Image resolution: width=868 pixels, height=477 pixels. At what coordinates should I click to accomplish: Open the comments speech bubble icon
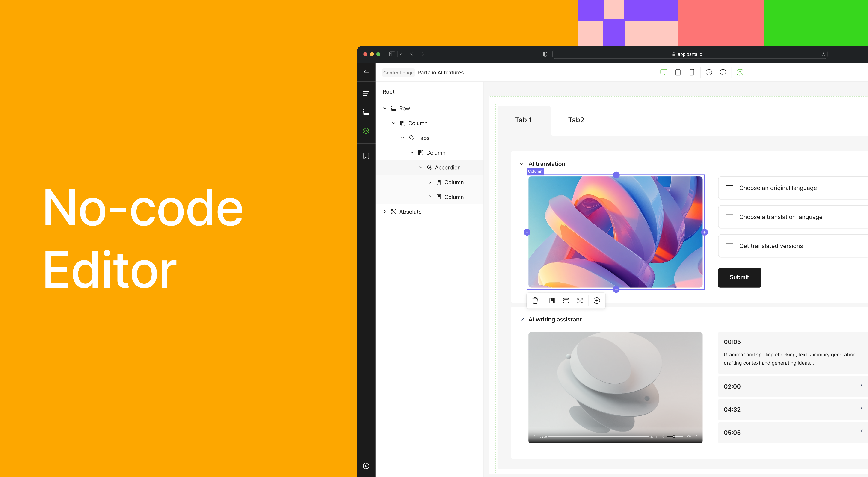pyautogui.click(x=723, y=72)
